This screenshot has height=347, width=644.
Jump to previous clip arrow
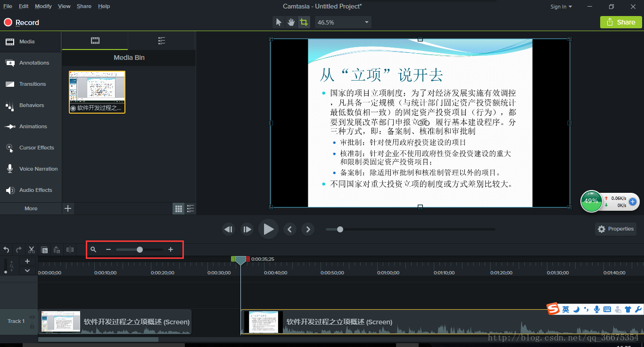pyautogui.click(x=289, y=230)
